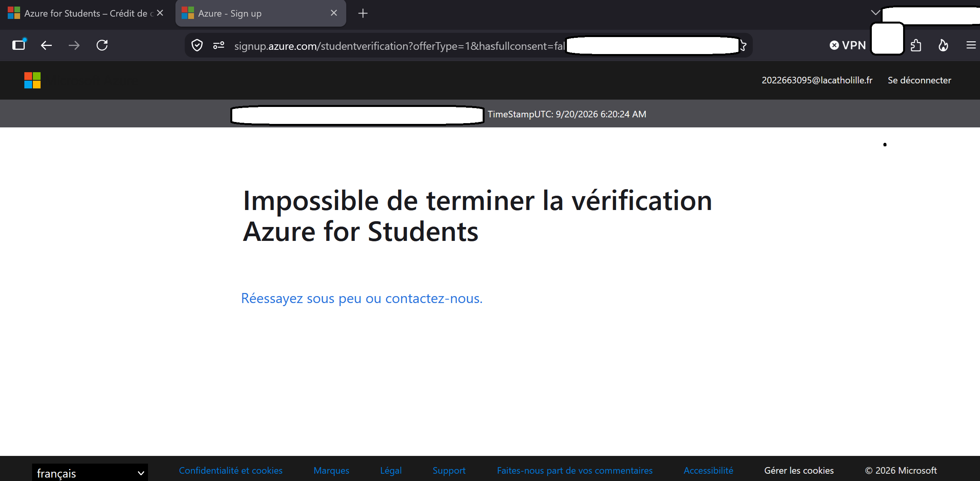
Task: Click Gérer les cookies
Action: point(799,471)
